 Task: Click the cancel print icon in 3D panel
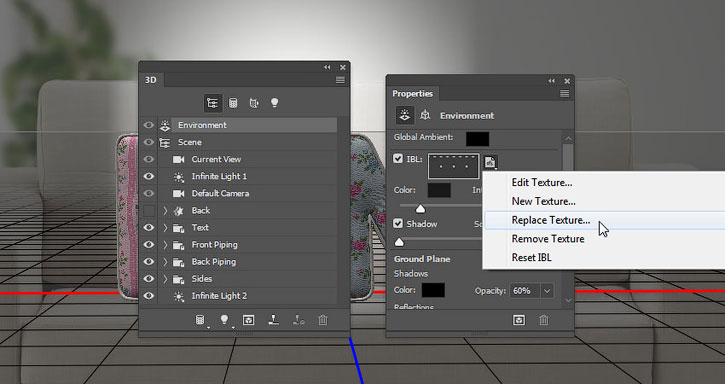click(299, 320)
